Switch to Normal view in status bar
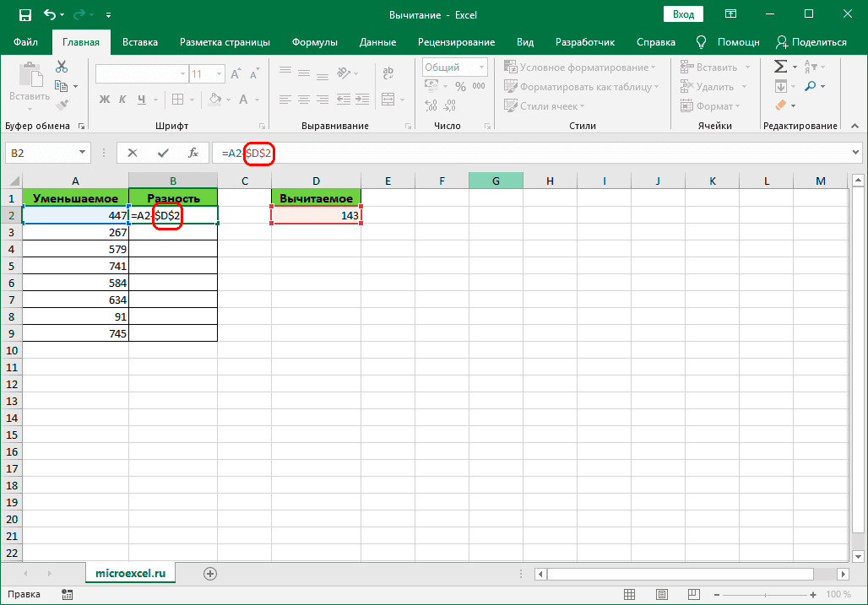Viewport: 868px width, 605px height. click(628, 594)
